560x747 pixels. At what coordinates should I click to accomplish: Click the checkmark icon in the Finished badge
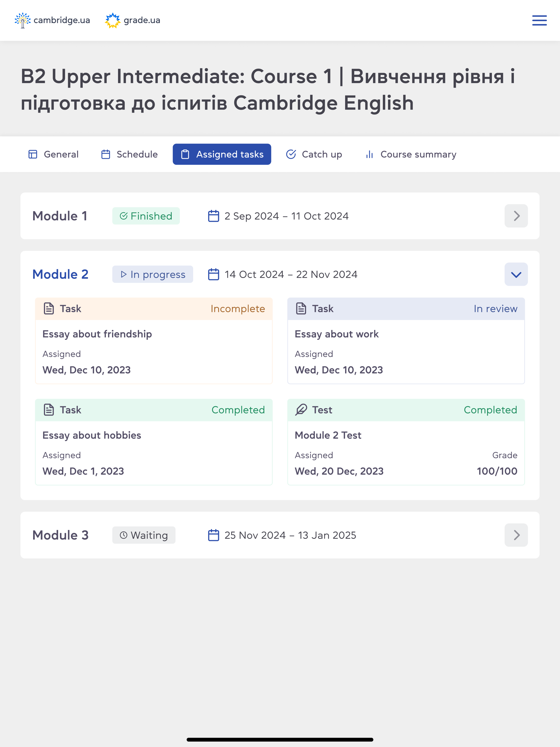pos(123,216)
